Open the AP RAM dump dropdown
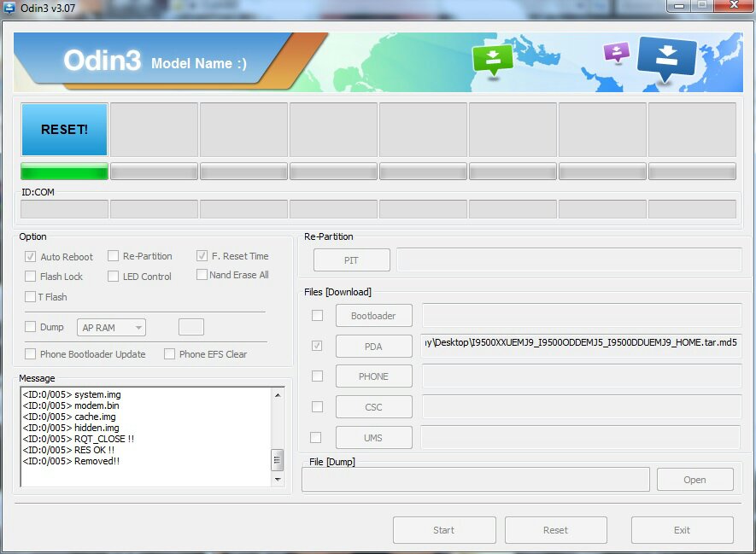 click(x=111, y=328)
